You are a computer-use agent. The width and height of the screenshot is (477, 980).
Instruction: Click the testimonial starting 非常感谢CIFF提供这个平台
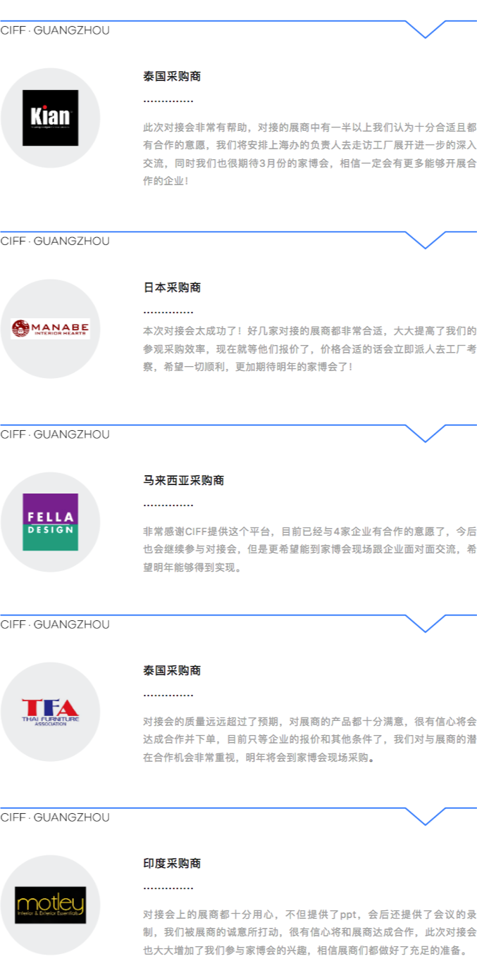tap(309, 549)
